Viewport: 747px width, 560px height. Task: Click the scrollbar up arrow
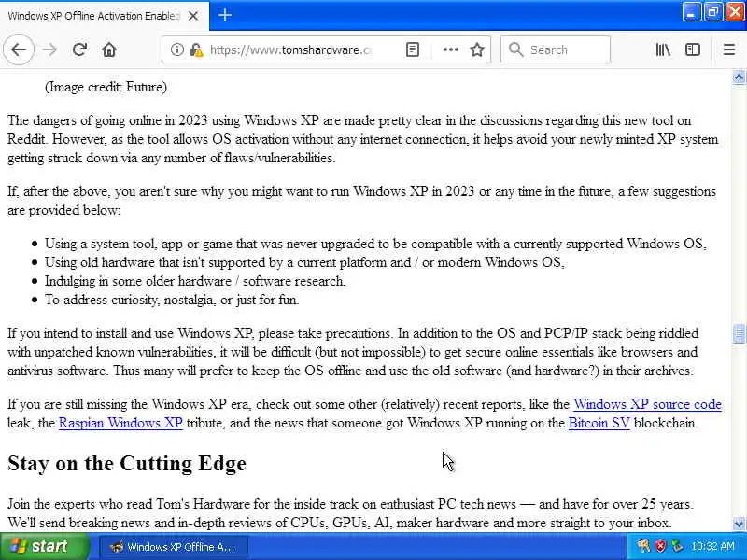point(739,77)
